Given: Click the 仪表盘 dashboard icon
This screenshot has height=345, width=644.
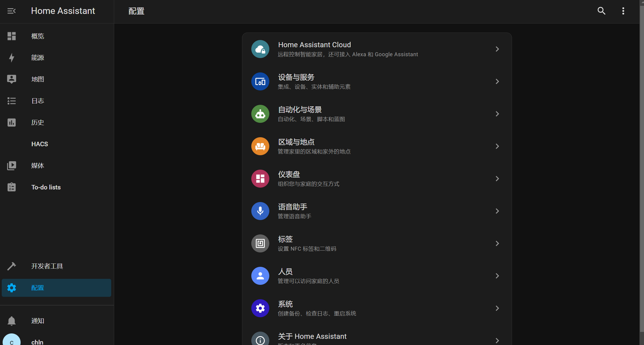Looking at the screenshot, I should [260, 179].
